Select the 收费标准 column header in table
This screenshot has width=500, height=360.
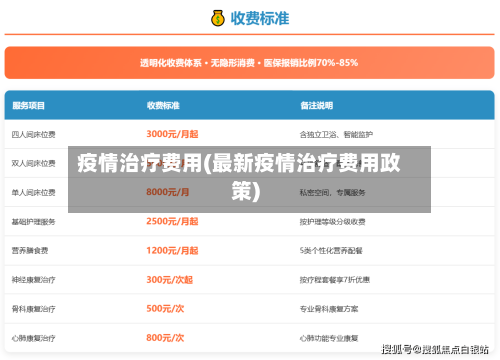[x=163, y=106]
